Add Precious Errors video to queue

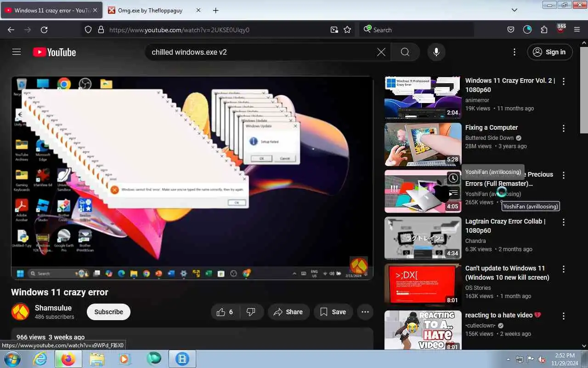pos(453,193)
